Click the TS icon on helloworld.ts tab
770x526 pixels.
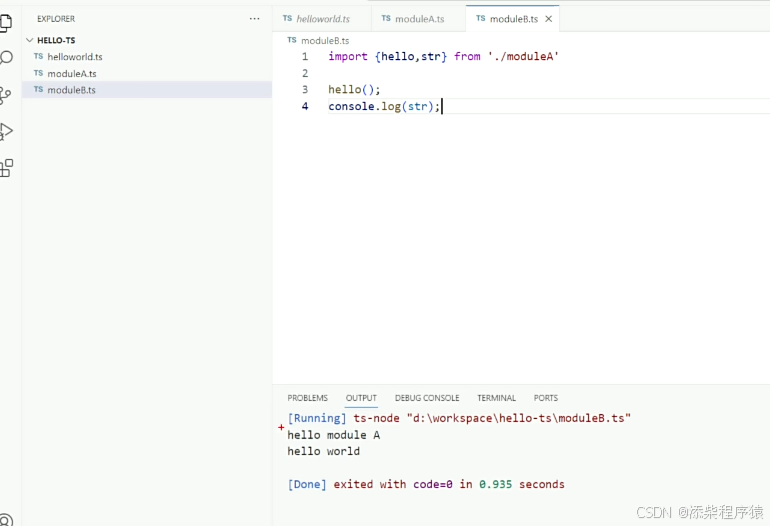pos(287,18)
